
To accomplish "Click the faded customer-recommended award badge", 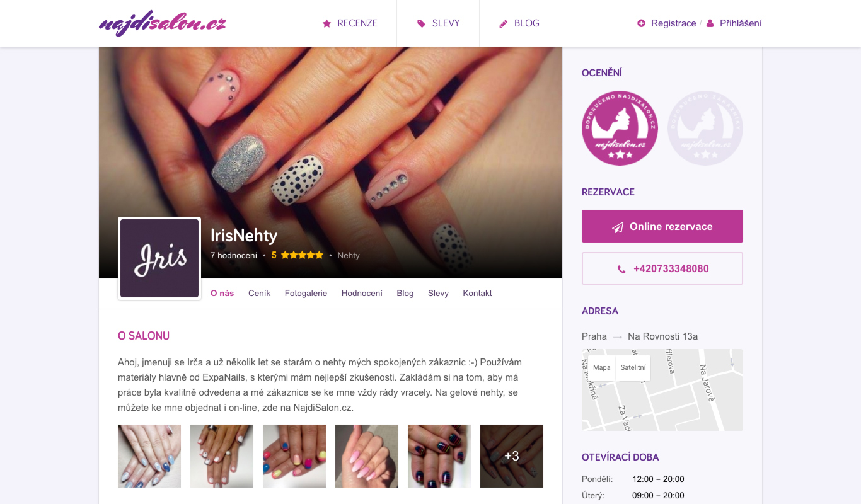I will [x=705, y=128].
